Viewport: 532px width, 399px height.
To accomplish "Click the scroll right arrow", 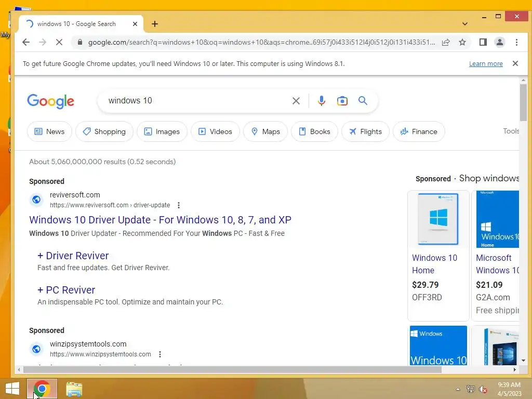I will 515,369.
